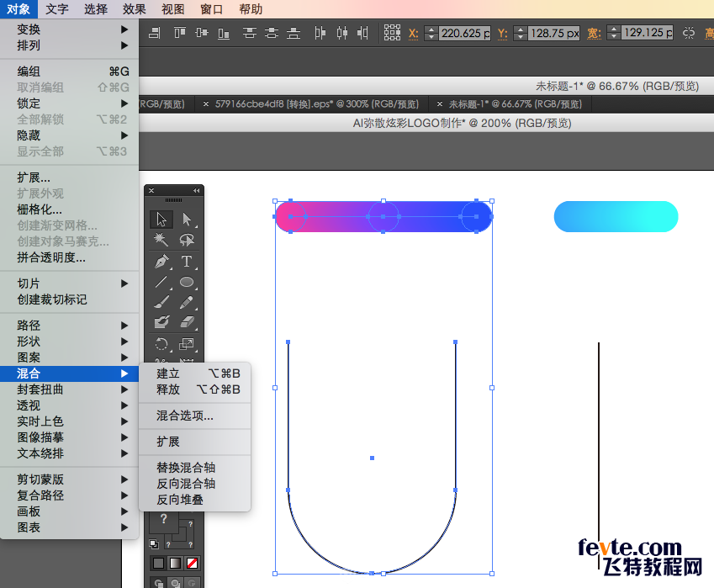Activate the Paintbrush tool
Screen dimensions: 714x588
161,302
